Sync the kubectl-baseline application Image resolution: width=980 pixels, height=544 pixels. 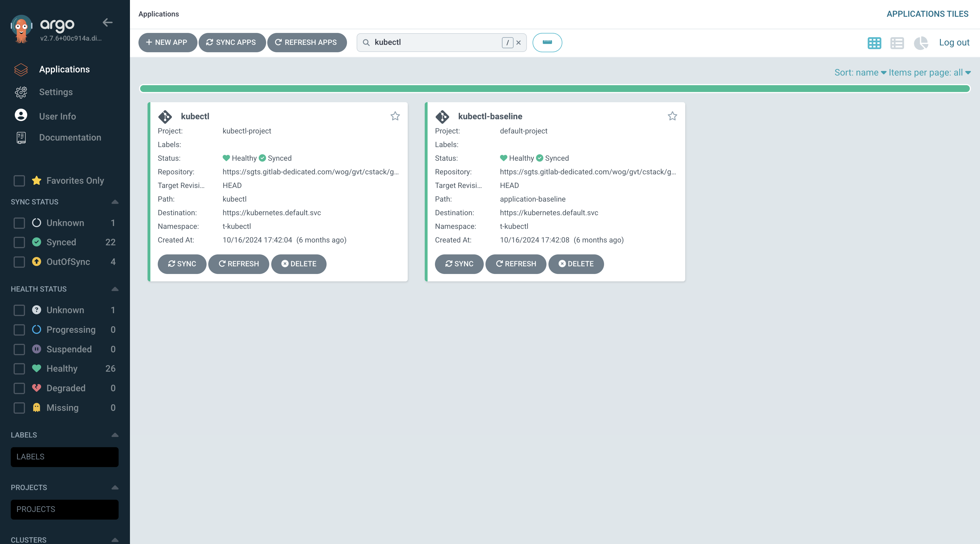tap(459, 264)
